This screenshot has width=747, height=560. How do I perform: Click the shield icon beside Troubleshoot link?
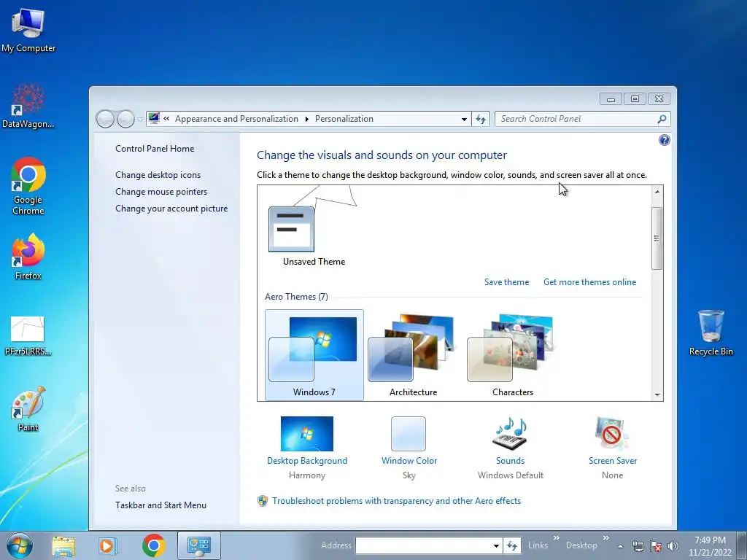pyautogui.click(x=263, y=501)
